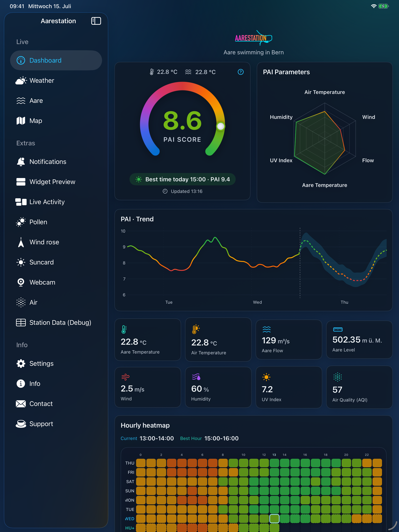The image size is (399, 532).
Task: Open the Aare Temperature 22.8 °C card
Action: (x=148, y=340)
